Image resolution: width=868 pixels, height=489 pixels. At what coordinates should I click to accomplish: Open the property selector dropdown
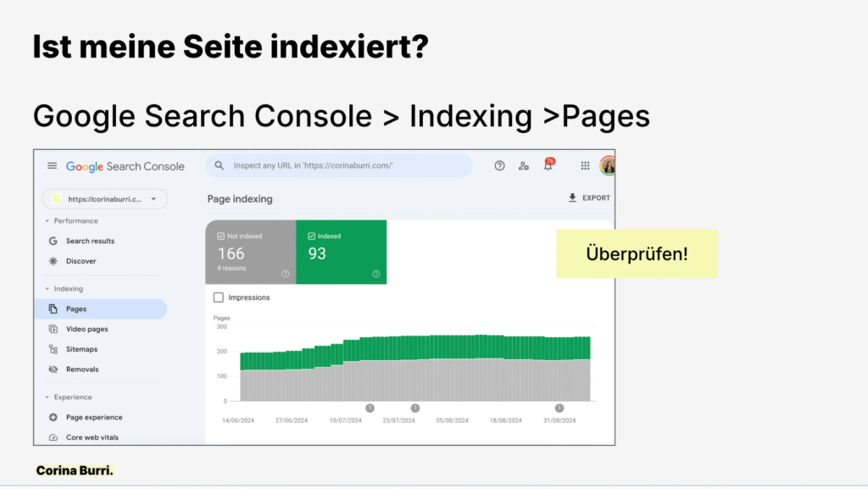153,199
